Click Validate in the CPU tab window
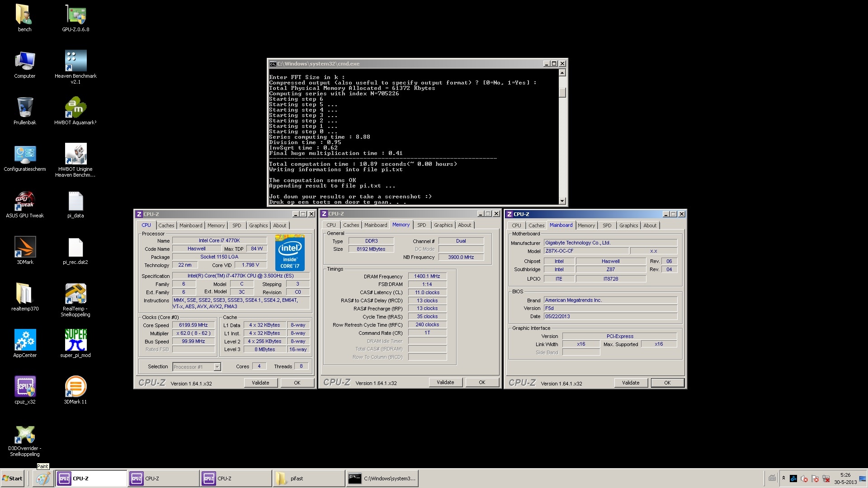Image resolution: width=868 pixels, height=488 pixels. [x=260, y=383]
